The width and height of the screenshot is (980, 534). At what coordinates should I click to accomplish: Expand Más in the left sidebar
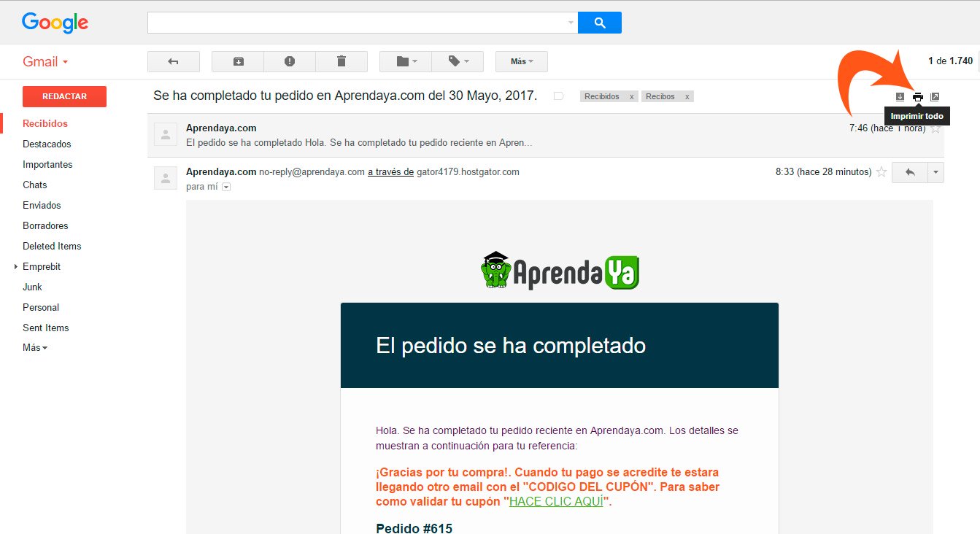click(34, 348)
